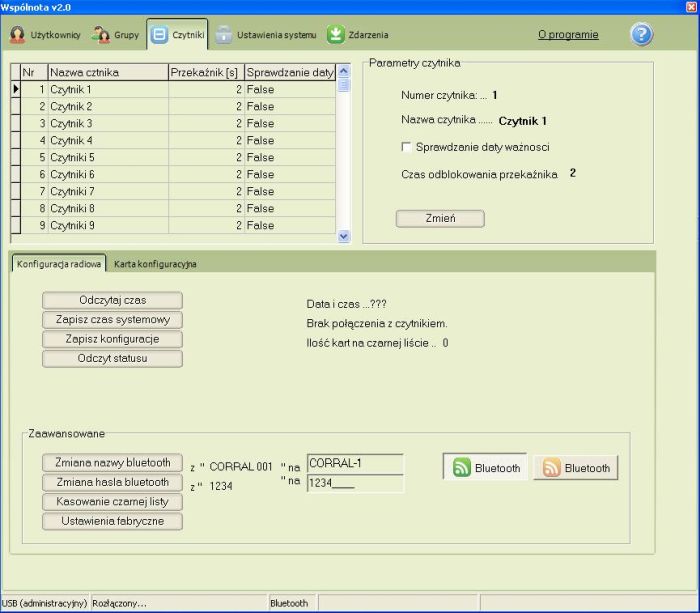The width and height of the screenshot is (700, 613).
Task: Open the O programie link
Action: click(x=568, y=35)
